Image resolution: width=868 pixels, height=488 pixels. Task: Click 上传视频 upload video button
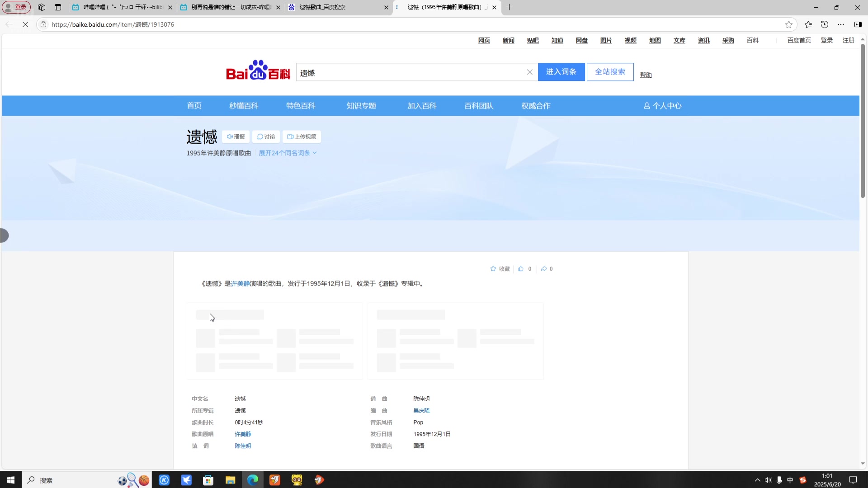pyautogui.click(x=302, y=137)
